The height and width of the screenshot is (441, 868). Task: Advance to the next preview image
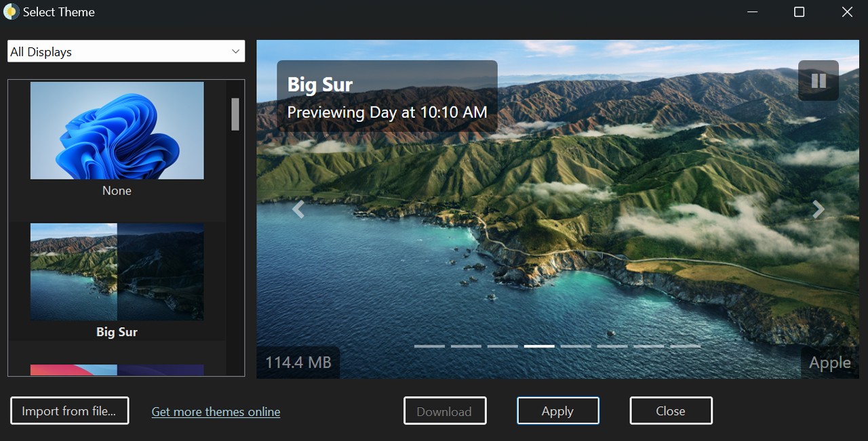818,210
